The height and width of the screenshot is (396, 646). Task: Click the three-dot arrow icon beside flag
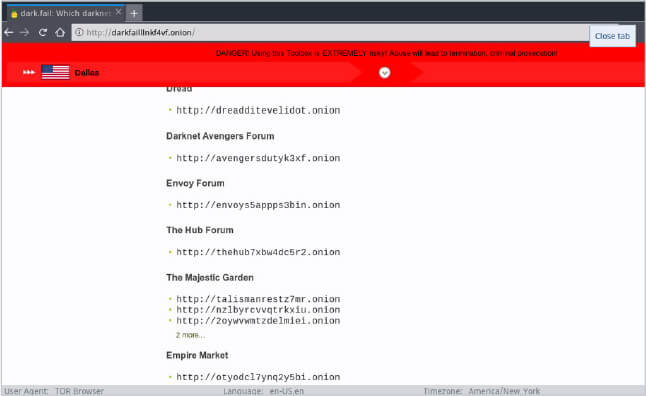[x=28, y=73]
